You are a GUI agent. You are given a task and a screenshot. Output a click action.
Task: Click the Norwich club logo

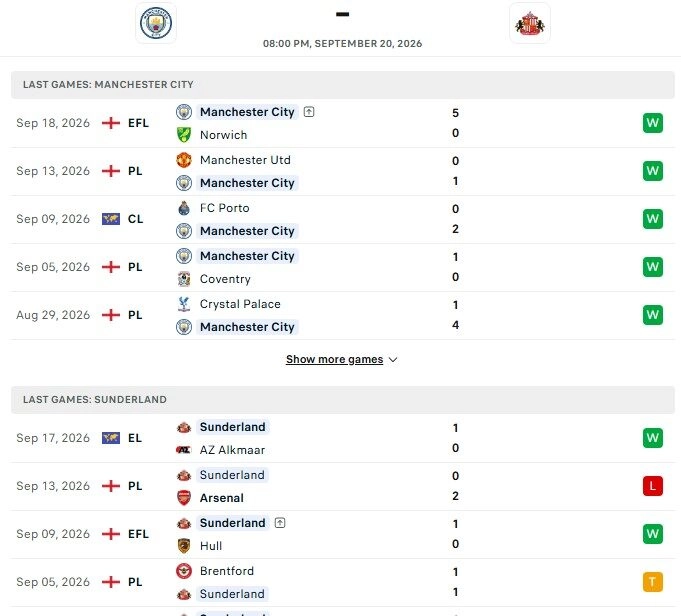pyautogui.click(x=184, y=135)
